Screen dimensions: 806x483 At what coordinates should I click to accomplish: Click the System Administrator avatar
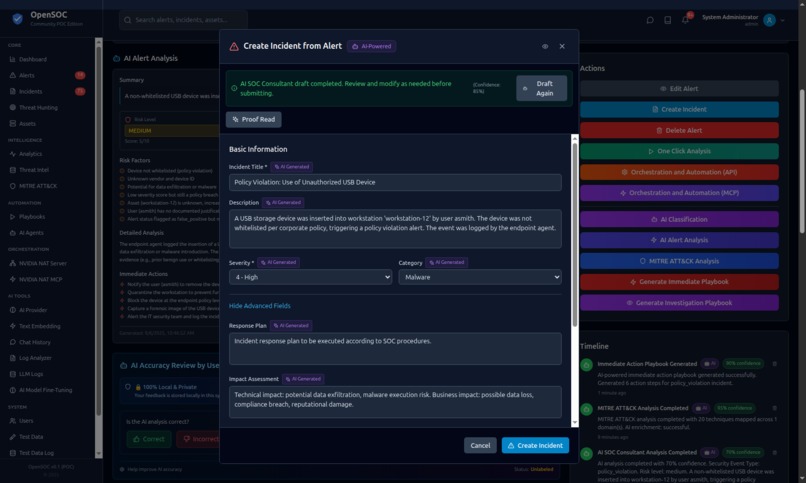click(x=769, y=20)
